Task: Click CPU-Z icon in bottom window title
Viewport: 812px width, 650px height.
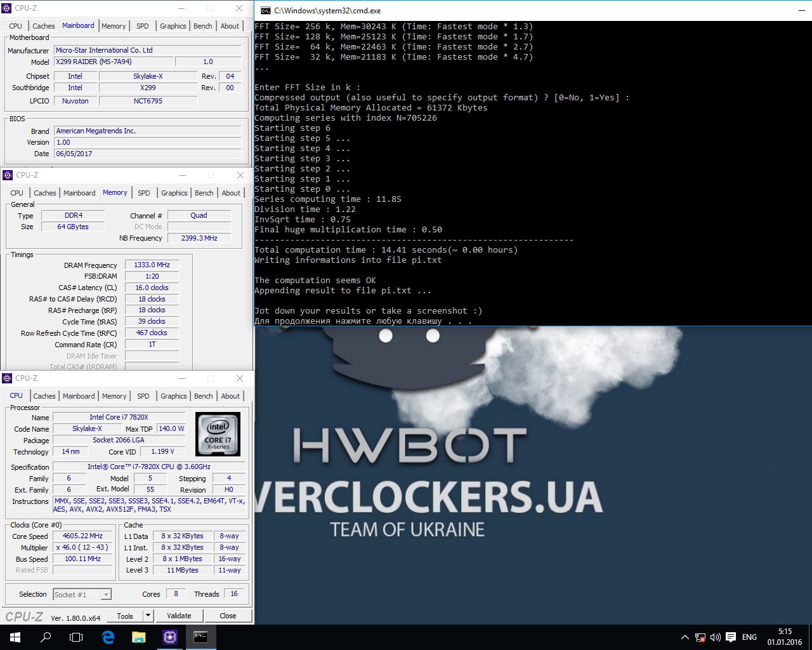Action: coord(8,378)
